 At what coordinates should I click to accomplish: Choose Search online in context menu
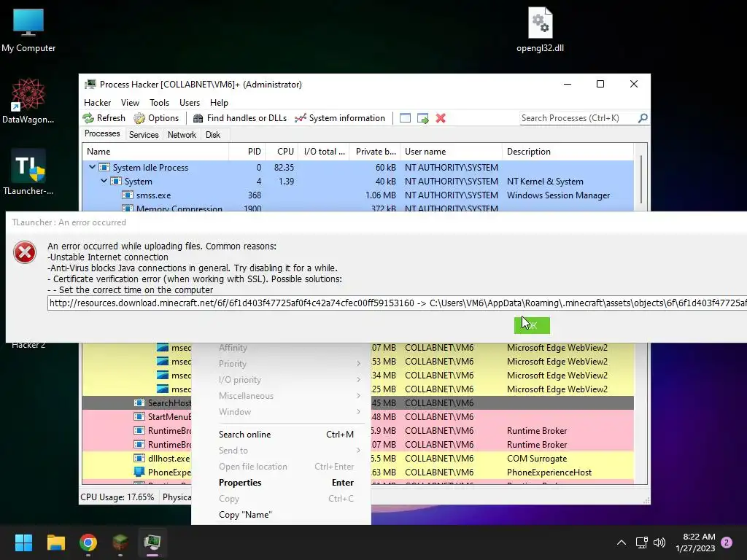tap(286, 435)
